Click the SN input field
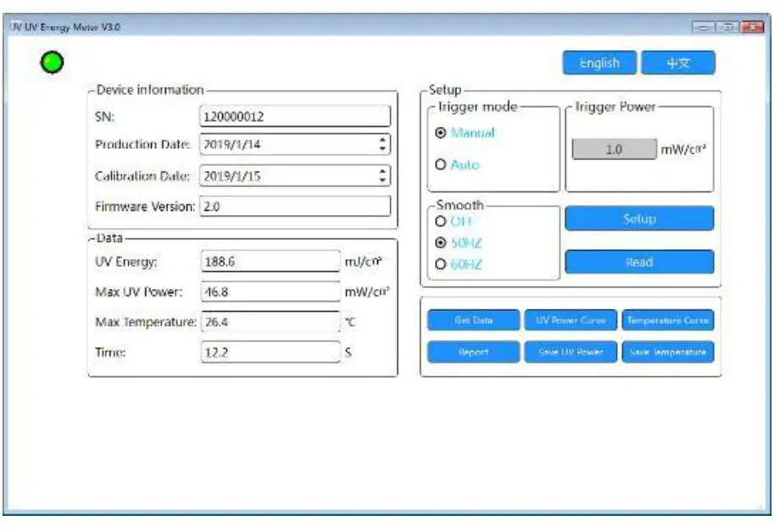This screenshot has height=532, width=780. click(x=295, y=116)
